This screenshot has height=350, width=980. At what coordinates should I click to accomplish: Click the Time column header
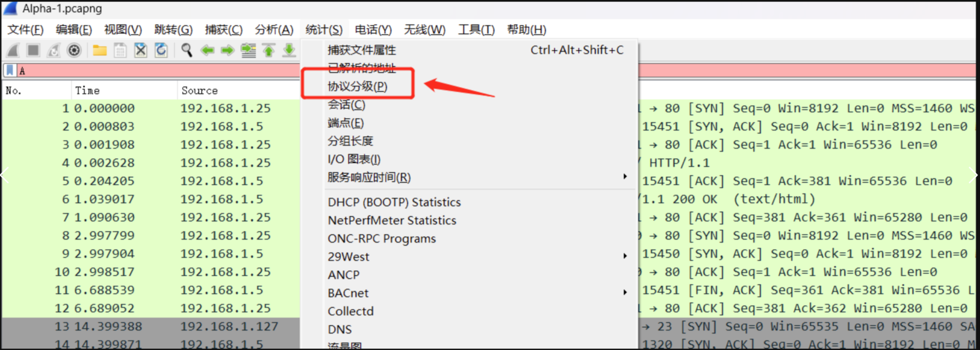pyautogui.click(x=87, y=90)
